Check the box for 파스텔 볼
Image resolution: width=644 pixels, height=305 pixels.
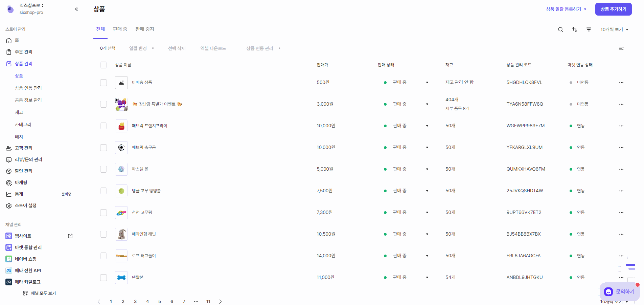tap(103, 169)
